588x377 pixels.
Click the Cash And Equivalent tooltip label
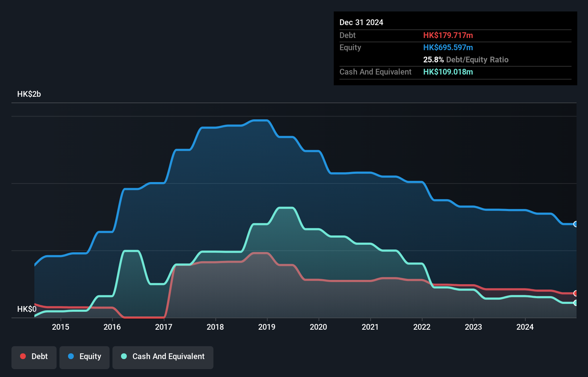(375, 72)
